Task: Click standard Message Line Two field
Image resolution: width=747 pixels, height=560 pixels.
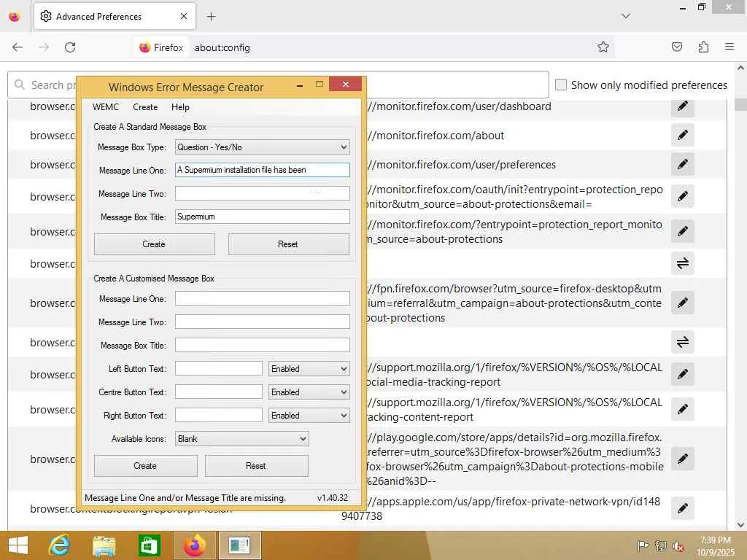Action: 262,193
